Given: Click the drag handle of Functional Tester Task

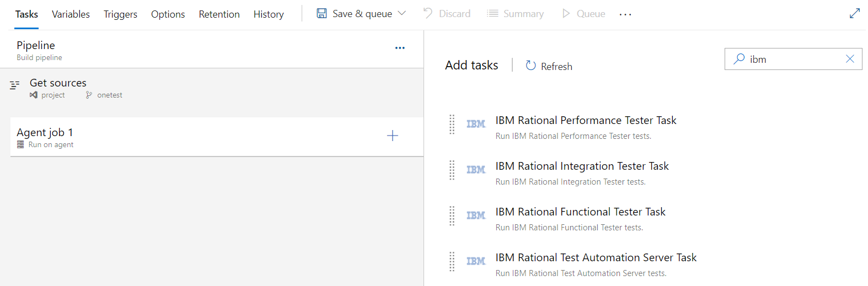Looking at the screenshot, I should point(452,216).
